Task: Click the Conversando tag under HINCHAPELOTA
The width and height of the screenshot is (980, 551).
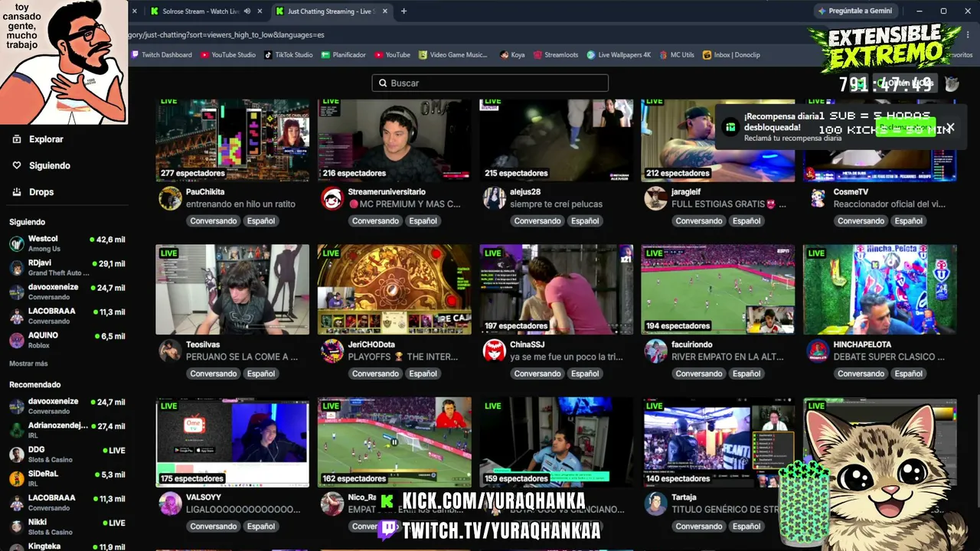Action: pyautogui.click(x=861, y=373)
